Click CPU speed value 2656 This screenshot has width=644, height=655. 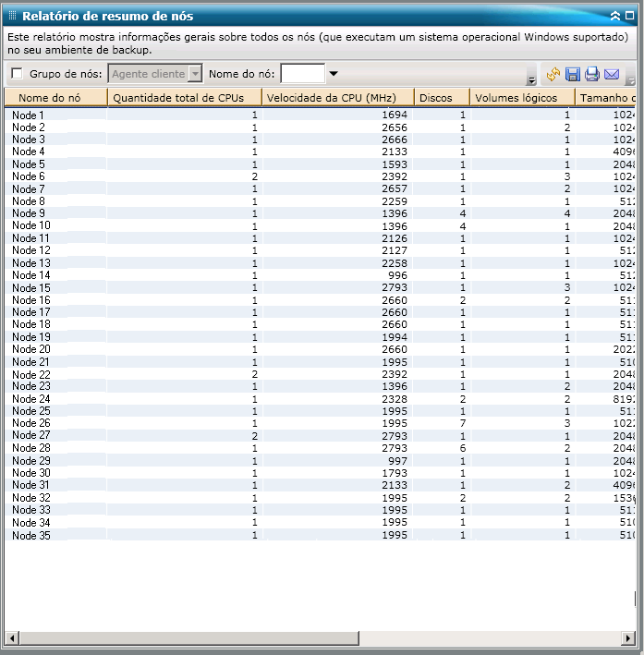pos(395,127)
